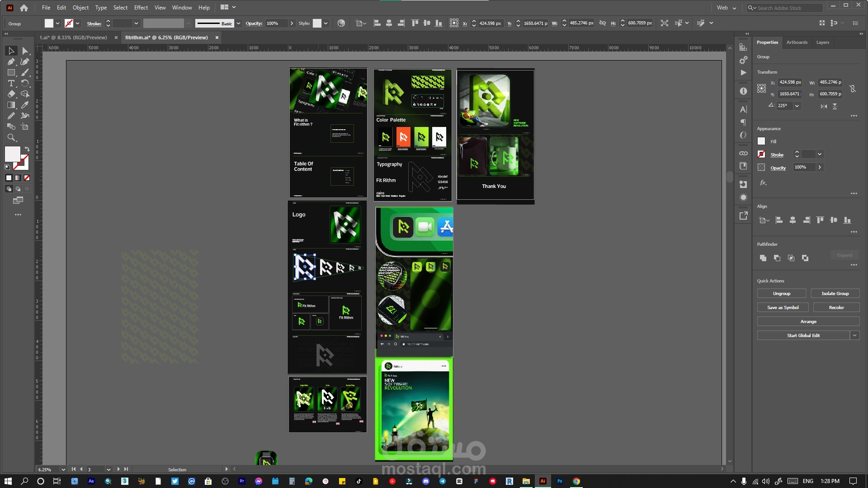Switch to the Layers tab
Viewport: 868px width, 488px height.
click(822, 42)
